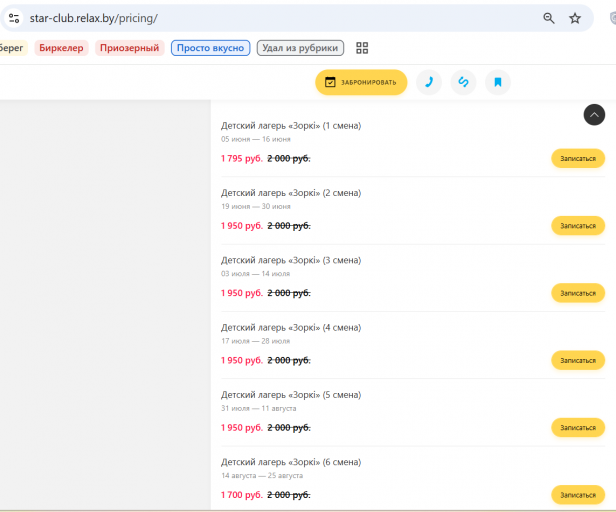Click the site information icon in address bar
Viewport: 616px width, 512px height.
[x=14, y=18]
